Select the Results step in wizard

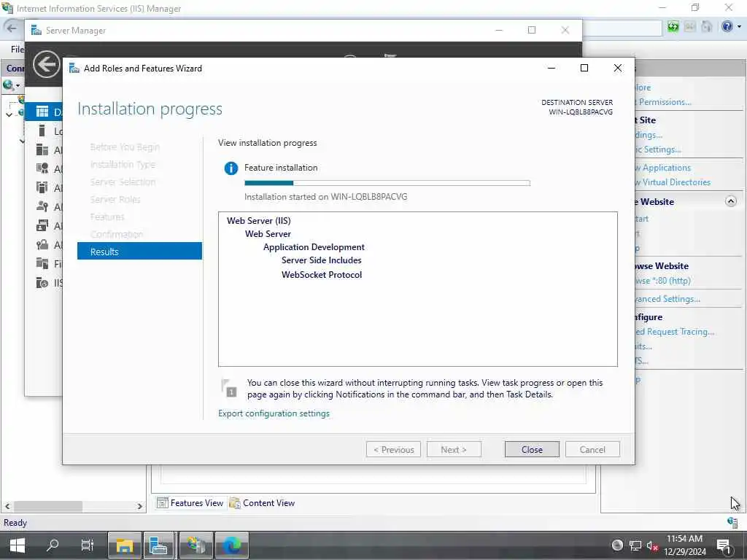[139, 252]
